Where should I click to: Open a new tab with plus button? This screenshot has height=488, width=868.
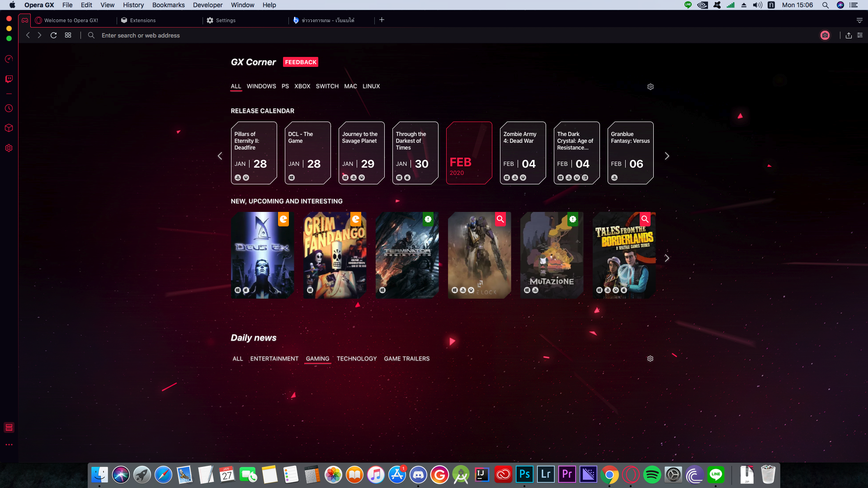point(382,20)
